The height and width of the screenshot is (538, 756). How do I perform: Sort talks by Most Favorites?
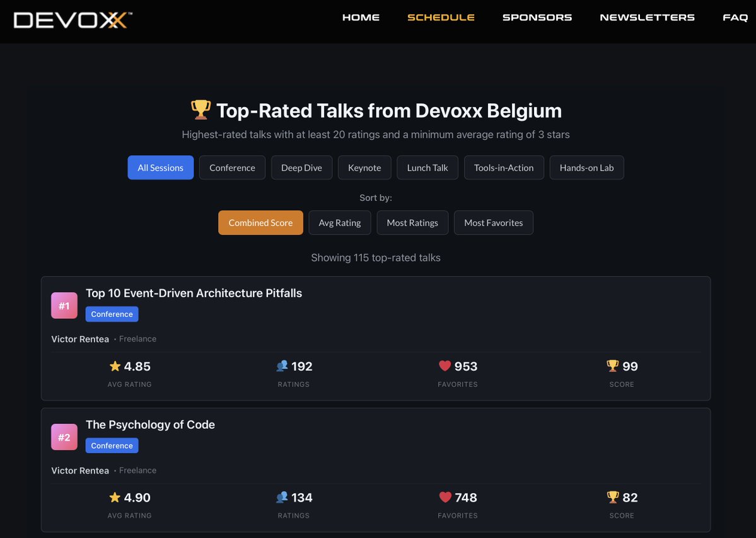point(493,222)
